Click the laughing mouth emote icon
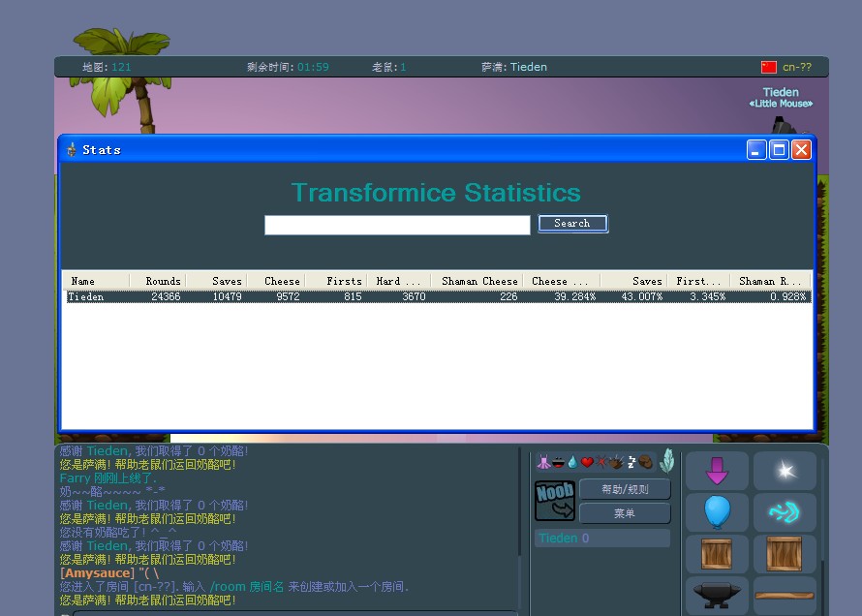The height and width of the screenshot is (616, 862). pyautogui.click(x=558, y=463)
